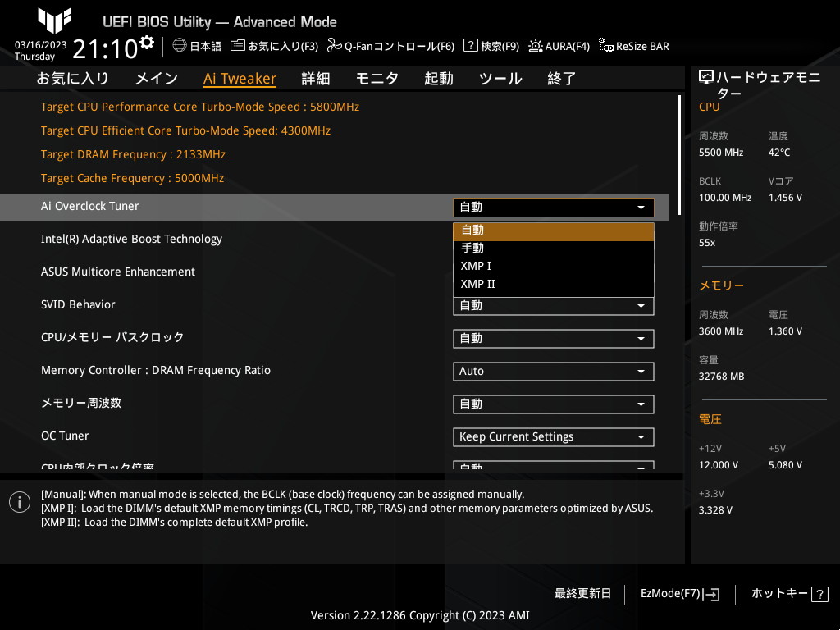Screen dimensions: 840x630
Task: Select the Memory Controller : DRAM Frequency Ratio label
Action: (156, 370)
